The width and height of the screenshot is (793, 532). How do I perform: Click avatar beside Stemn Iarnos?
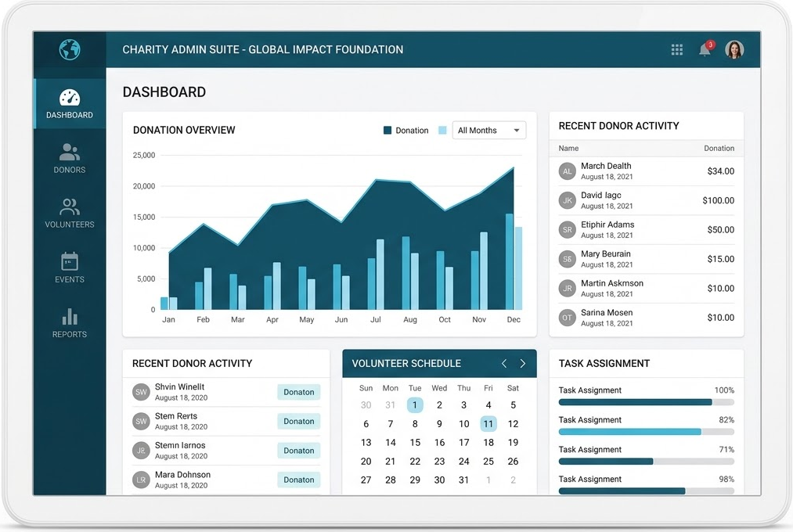click(x=141, y=451)
